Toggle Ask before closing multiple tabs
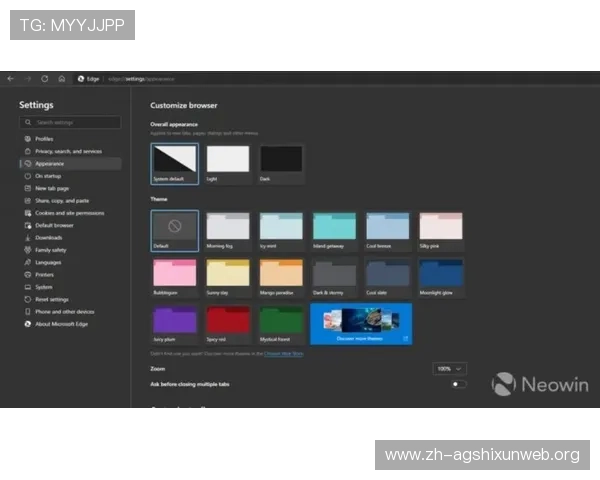The image size is (600, 480). point(458,383)
